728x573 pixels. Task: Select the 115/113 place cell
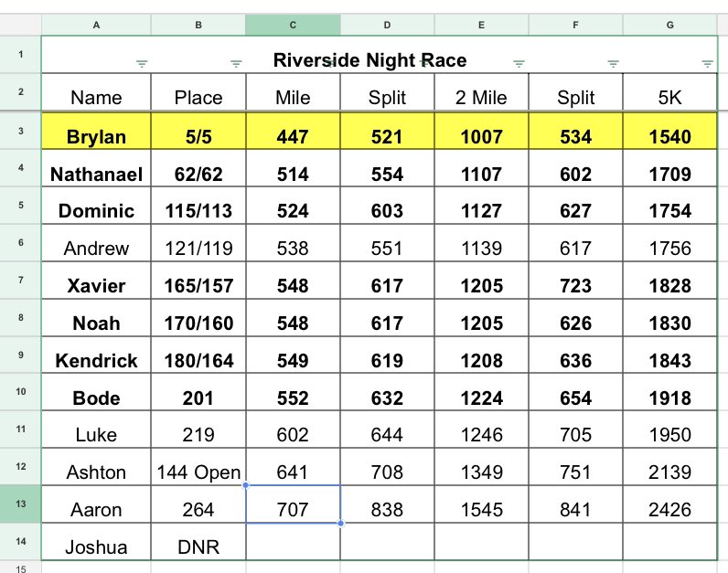[198, 206]
